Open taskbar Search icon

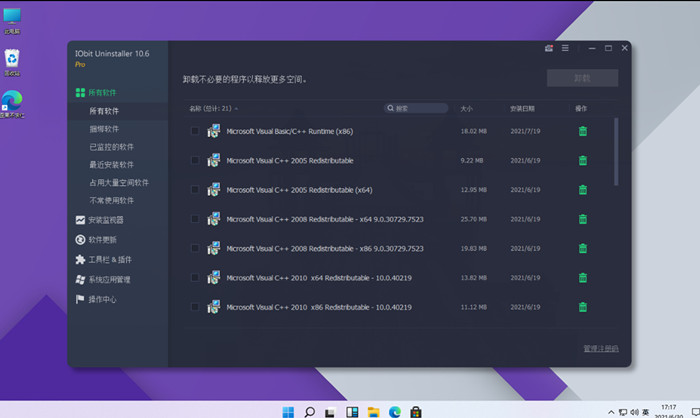coord(309,412)
